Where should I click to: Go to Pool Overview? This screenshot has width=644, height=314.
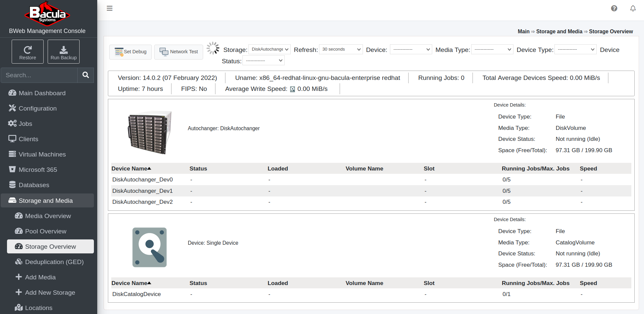pyautogui.click(x=50, y=231)
